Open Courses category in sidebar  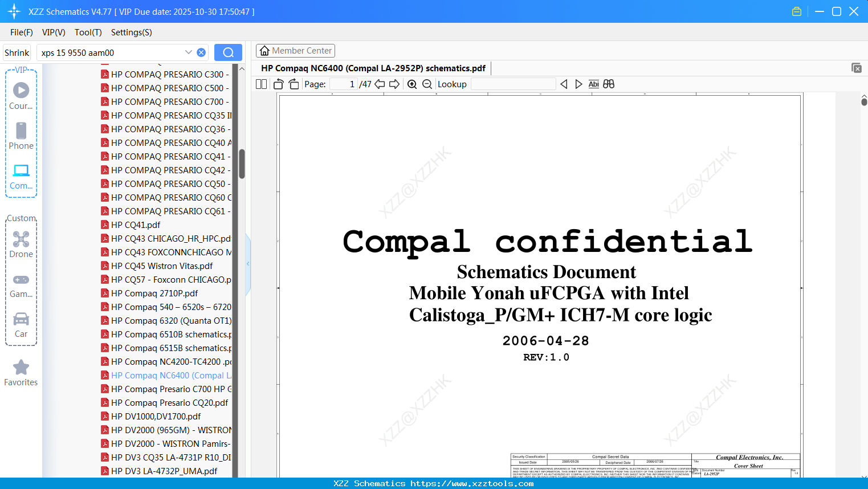[21, 96]
